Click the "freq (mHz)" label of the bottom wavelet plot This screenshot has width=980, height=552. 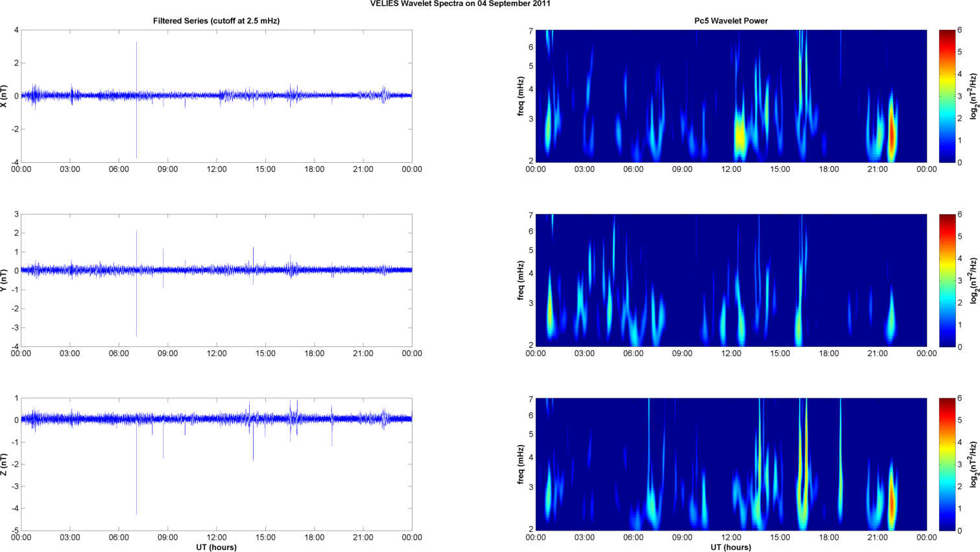click(x=521, y=464)
